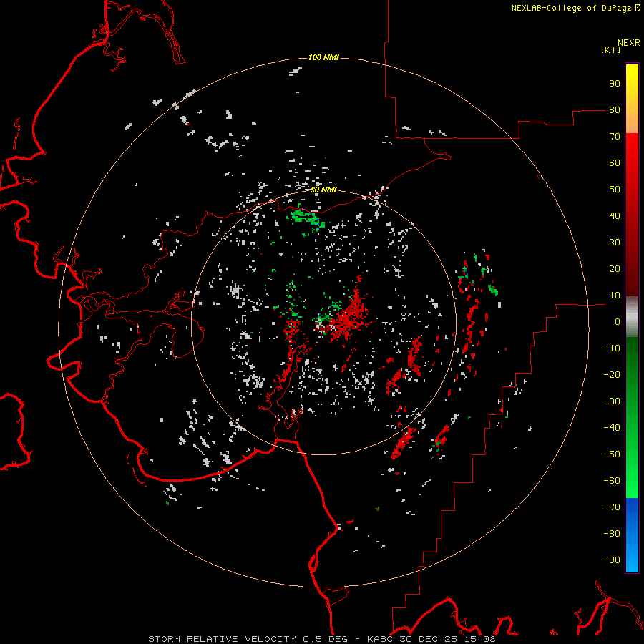Click the Storm Relative Velocity KABC caption

tap(322, 639)
